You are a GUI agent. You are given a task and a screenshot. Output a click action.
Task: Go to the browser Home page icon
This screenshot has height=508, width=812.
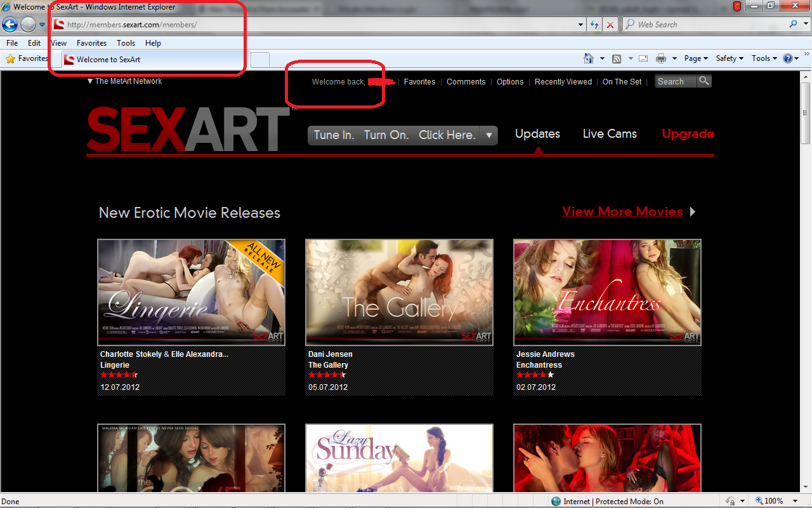pos(589,58)
